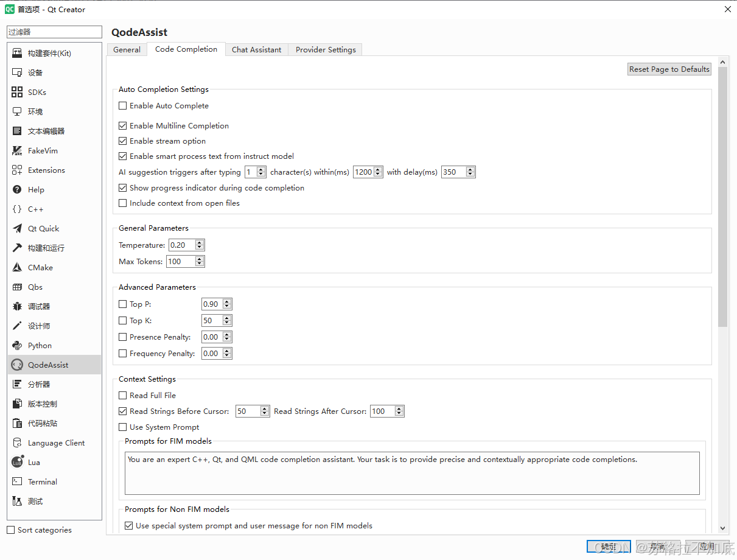
Task: Select the Lua category icon
Action: click(x=17, y=463)
